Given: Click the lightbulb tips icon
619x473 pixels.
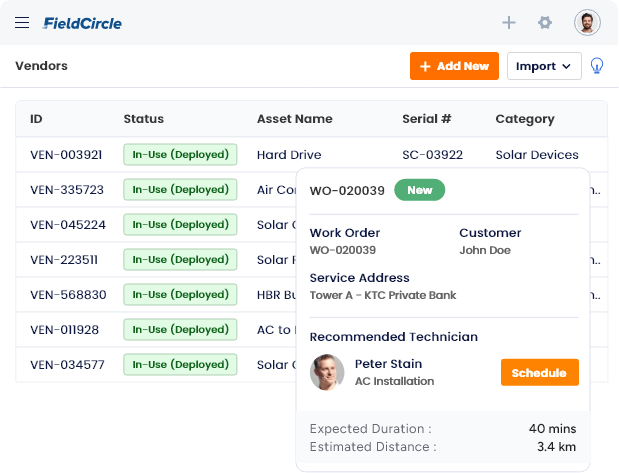Looking at the screenshot, I should (x=596, y=66).
